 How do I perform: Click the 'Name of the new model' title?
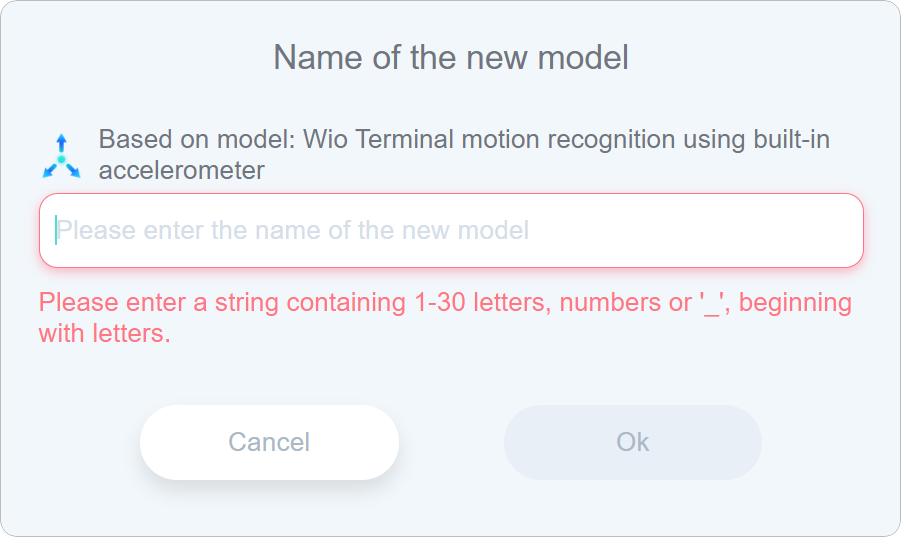point(451,57)
